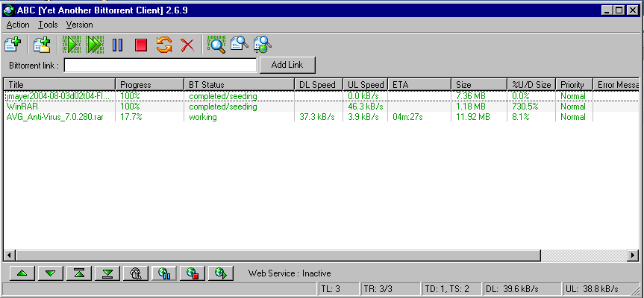Click the 'working' status of AVG torrent

click(x=203, y=117)
